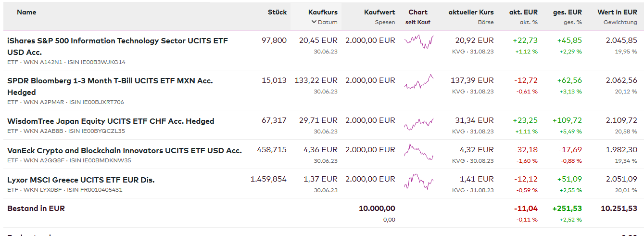The image size is (644, 236).
Task: Sort holdings by Name column header
Action: pyautogui.click(x=26, y=12)
